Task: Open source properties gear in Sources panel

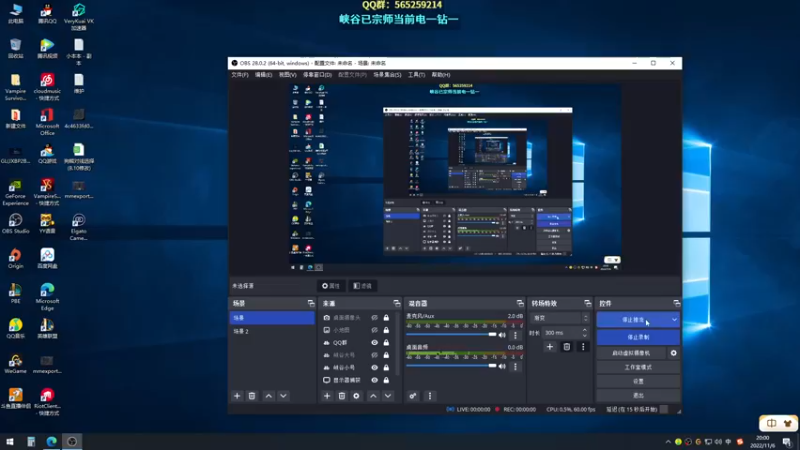Action: 356,396
